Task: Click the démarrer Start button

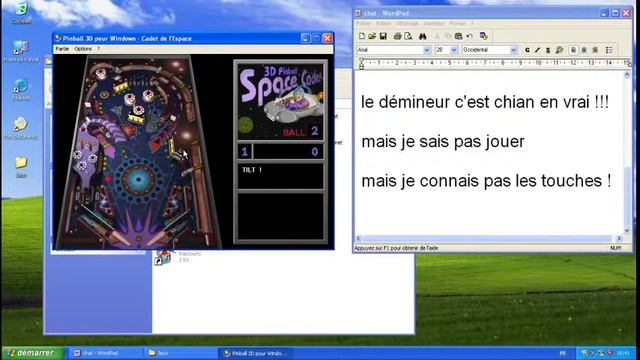Action: tap(33, 353)
